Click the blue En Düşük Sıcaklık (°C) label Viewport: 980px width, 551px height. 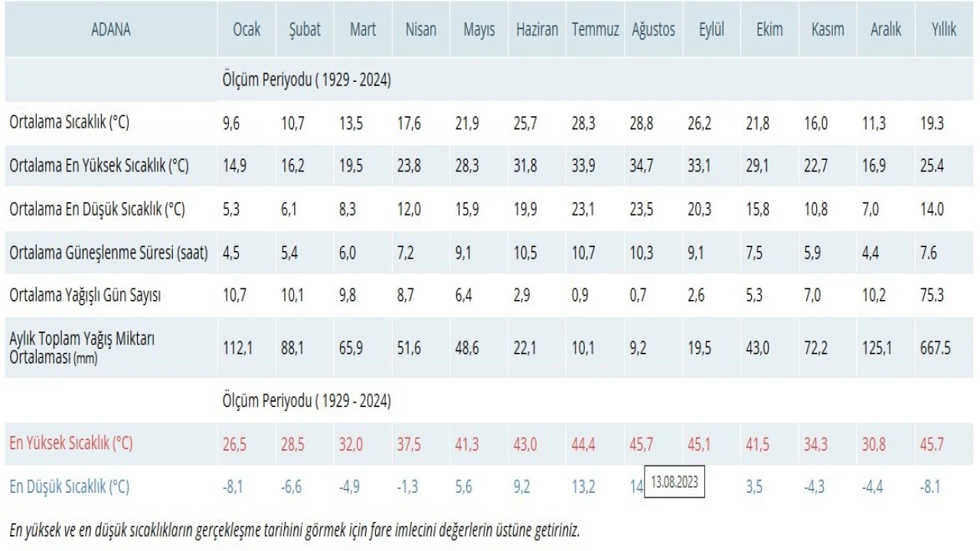(x=69, y=487)
